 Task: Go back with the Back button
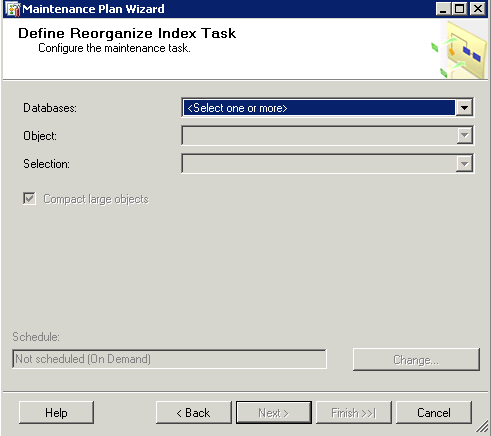click(x=194, y=413)
